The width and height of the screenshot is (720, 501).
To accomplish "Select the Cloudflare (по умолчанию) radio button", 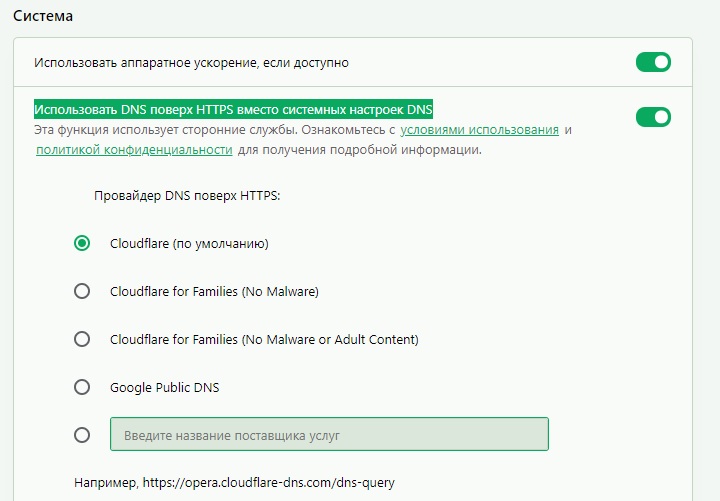I will click(82, 243).
